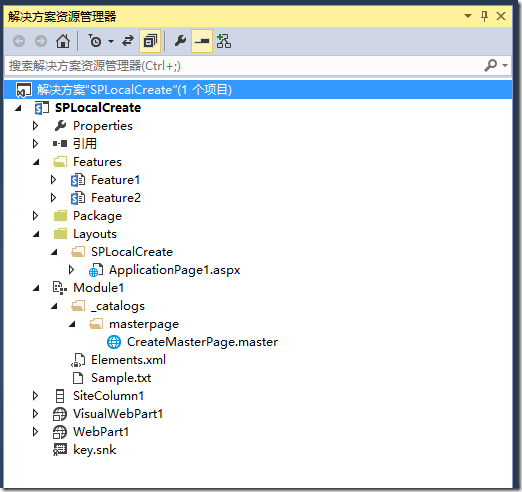Open Properties via the wrench toolbar icon

point(180,41)
